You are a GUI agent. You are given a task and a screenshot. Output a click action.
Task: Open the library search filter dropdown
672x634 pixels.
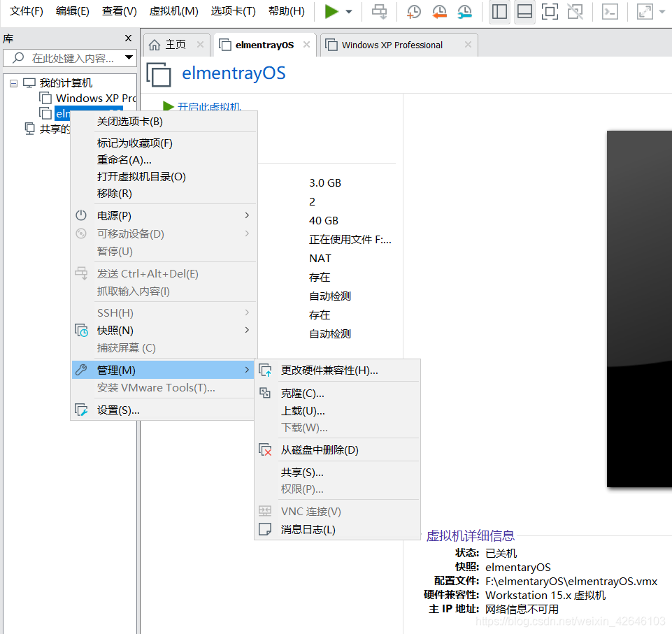click(x=127, y=58)
